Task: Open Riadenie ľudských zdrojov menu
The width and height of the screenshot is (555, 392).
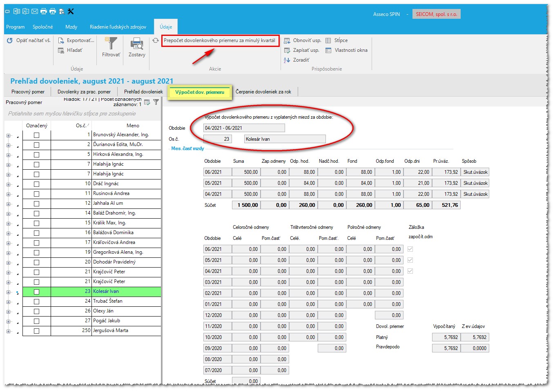Action: click(x=118, y=27)
